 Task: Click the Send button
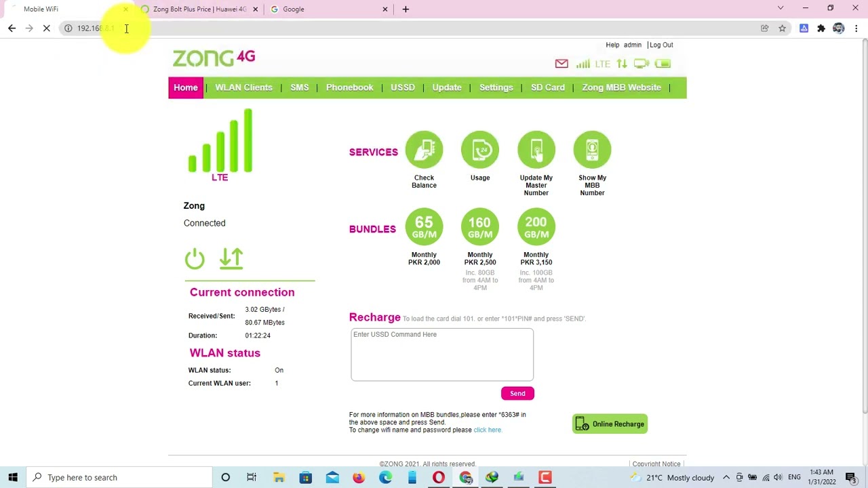[x=517, y=393]
